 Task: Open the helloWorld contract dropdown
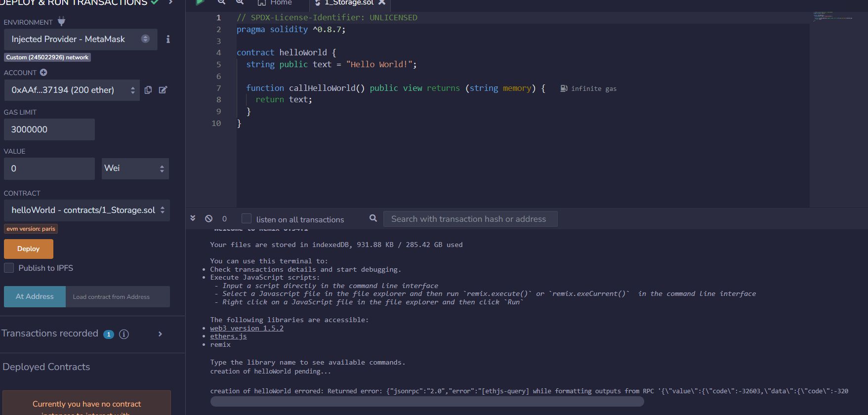pyautogui.click(x=87, y=210)
